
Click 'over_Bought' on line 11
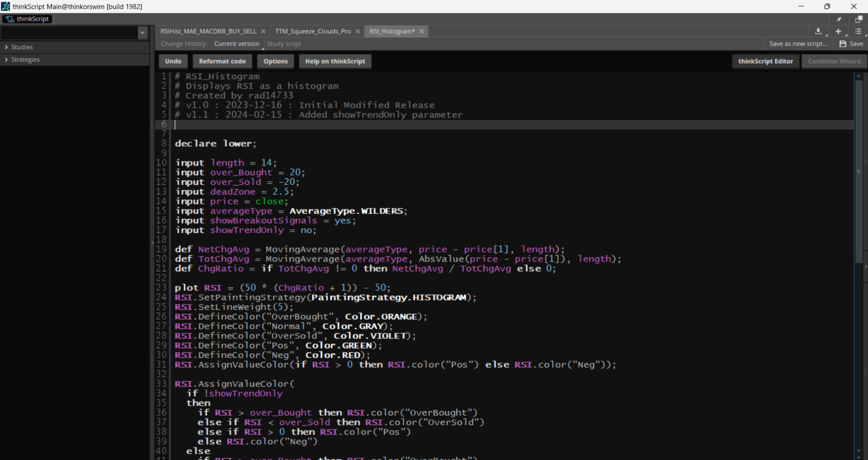coord(241,172)
